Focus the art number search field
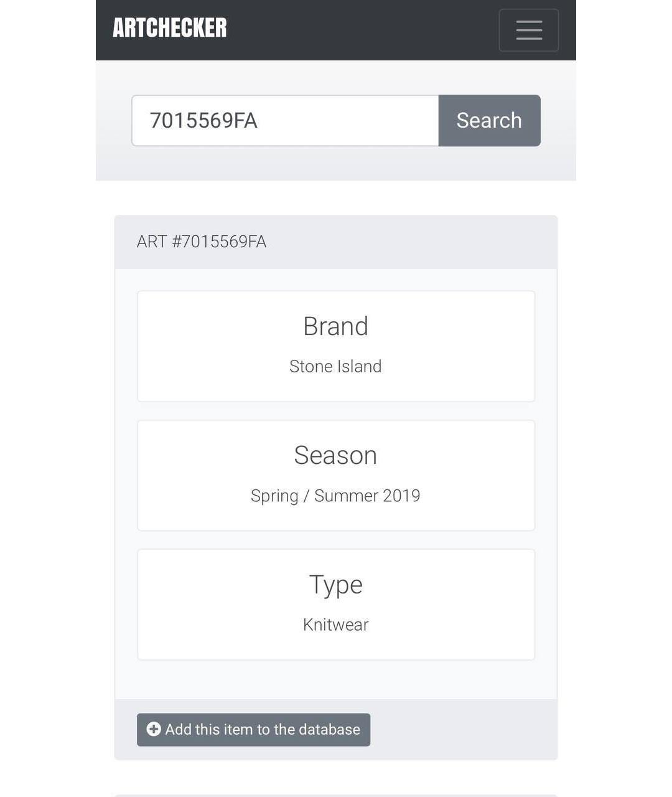This screenshot has width=672, height=797. click(285, 121)
